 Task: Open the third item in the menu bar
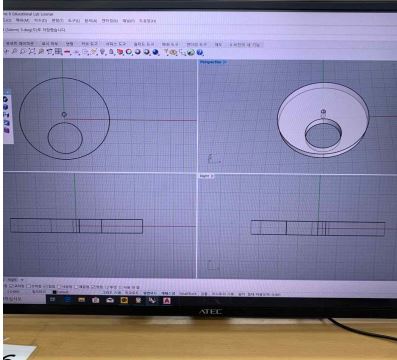(x=40, y=21)
